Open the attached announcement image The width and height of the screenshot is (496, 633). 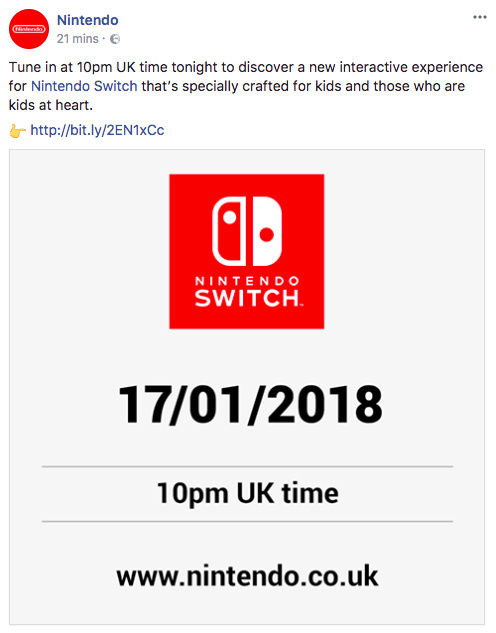[x=247, y=387]
